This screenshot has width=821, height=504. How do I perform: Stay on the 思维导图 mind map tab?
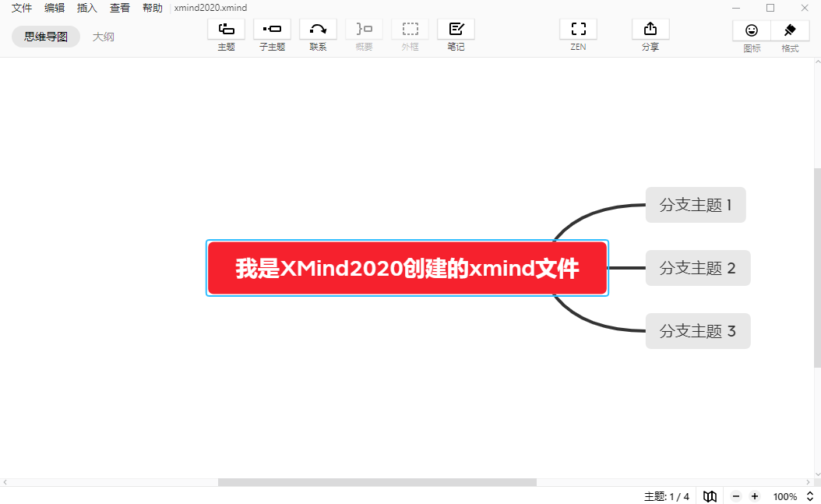pos(45,36)
